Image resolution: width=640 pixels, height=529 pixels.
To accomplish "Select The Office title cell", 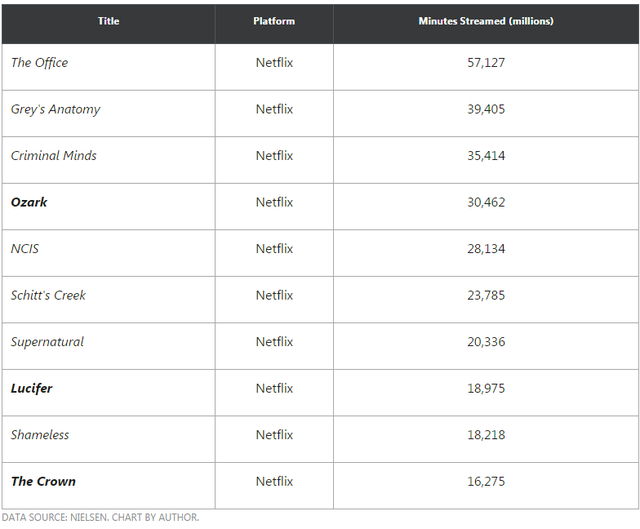I will (40, 63).
